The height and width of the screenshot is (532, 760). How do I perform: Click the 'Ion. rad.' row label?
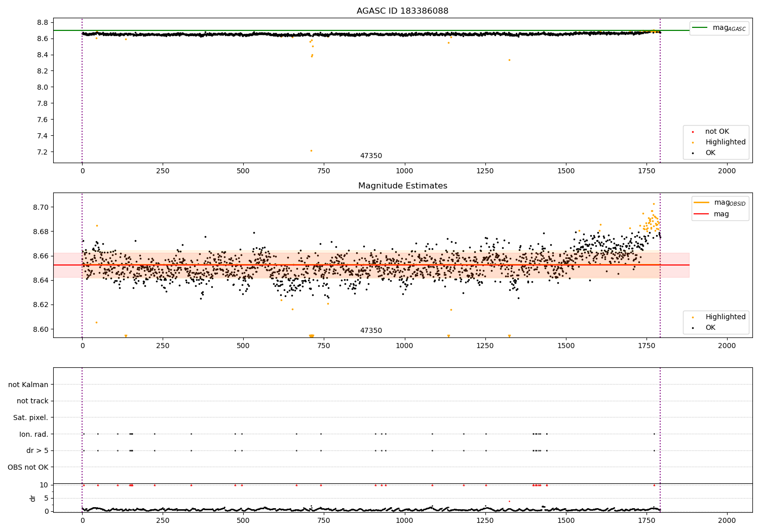(x=34, y=434)
